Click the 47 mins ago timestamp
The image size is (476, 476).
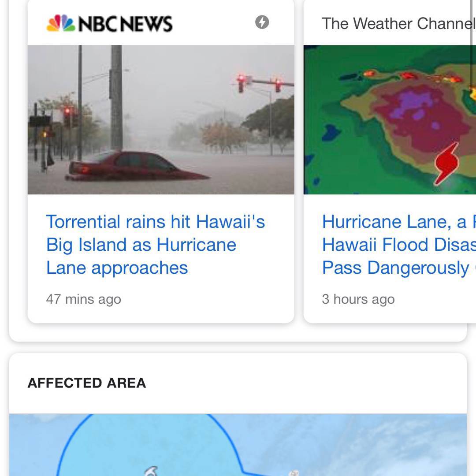[x=83, y=299]
